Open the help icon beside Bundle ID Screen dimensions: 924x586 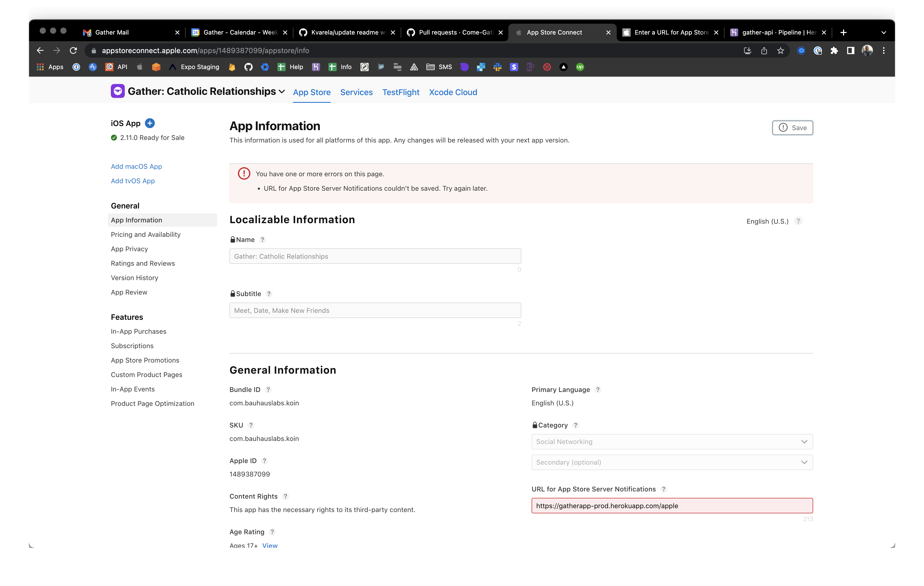coord(268,389)
